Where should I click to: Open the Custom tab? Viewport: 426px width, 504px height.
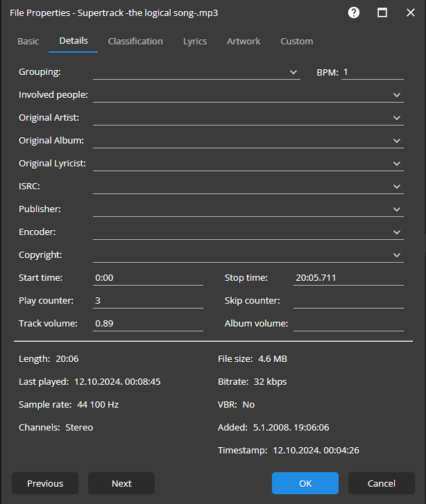tap(296, 41)
